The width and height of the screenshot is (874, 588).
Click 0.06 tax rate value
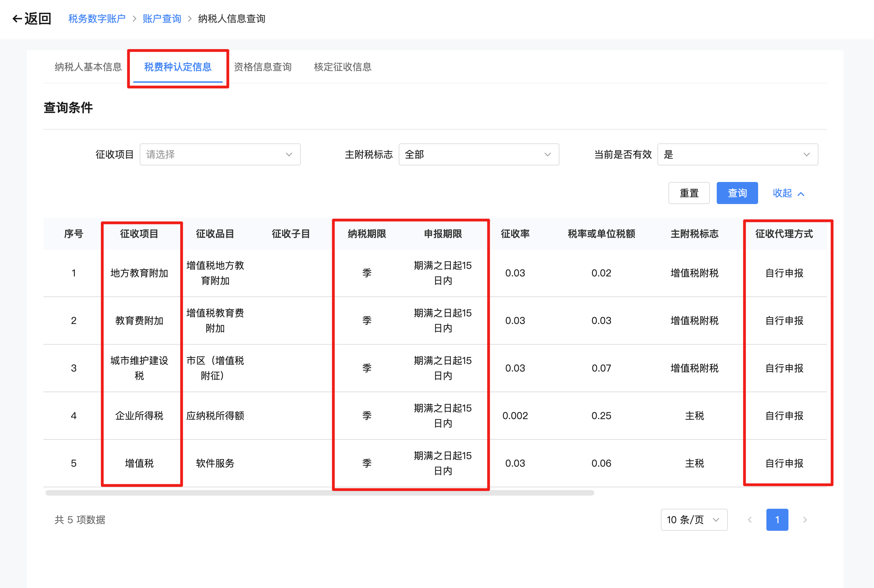coord(601,463)
